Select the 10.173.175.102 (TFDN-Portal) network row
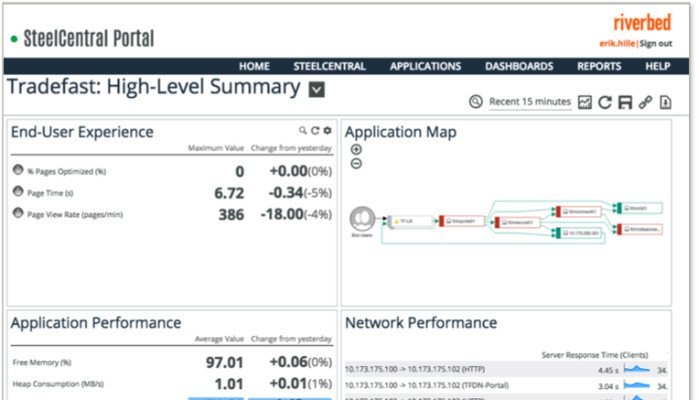The height and width of the screenshot is (400, 698). point(506,386)
